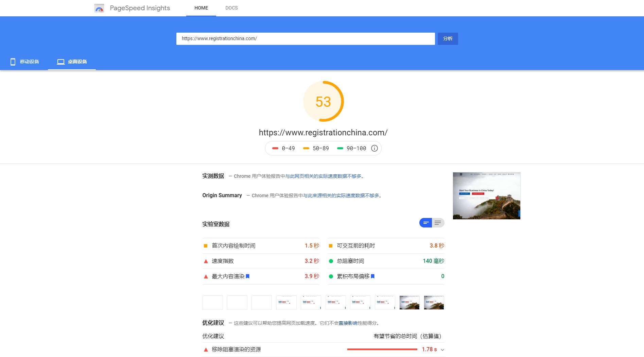Image resolution: width=644 pixels, height=357 pixels.
Task: Expand the 移除阻塞渲染的资源 chevron
Action: (442, 350)
